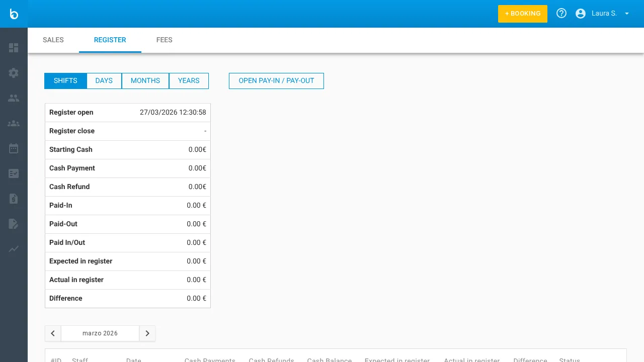
Task: Switch register view to Days
Action: (x=104, y=81)
